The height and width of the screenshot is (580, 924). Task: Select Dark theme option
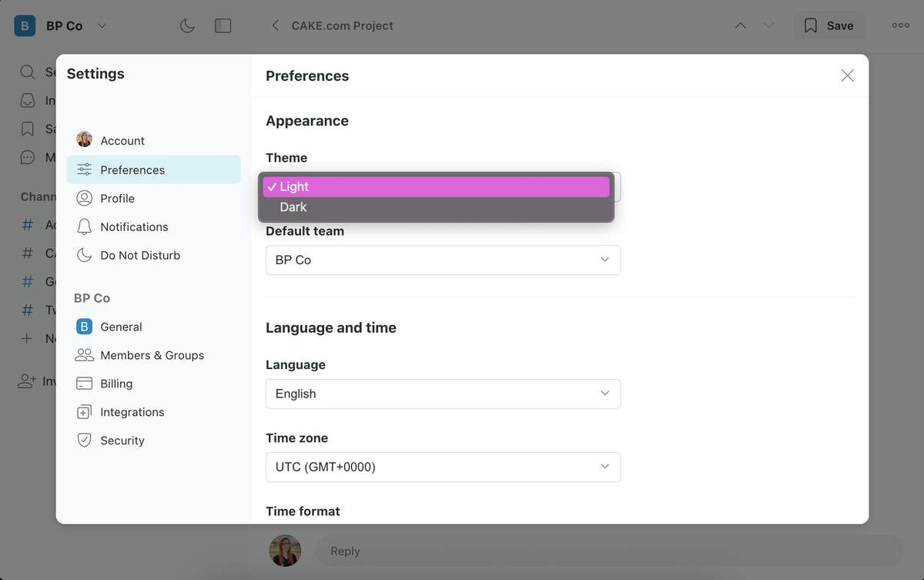[x=293, y=207]
